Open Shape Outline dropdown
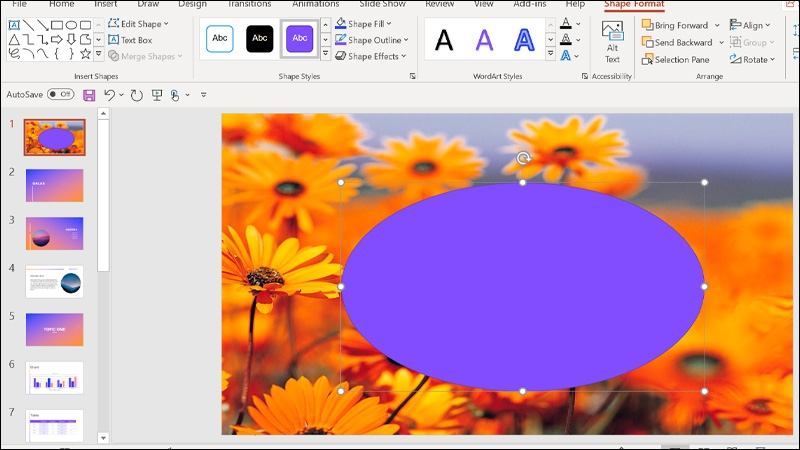This screenshot has width=800, height=450. [372, 40]
